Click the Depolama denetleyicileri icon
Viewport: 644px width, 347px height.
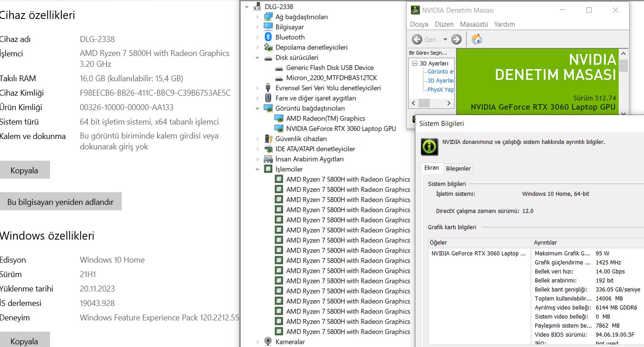tap(268, 47)
